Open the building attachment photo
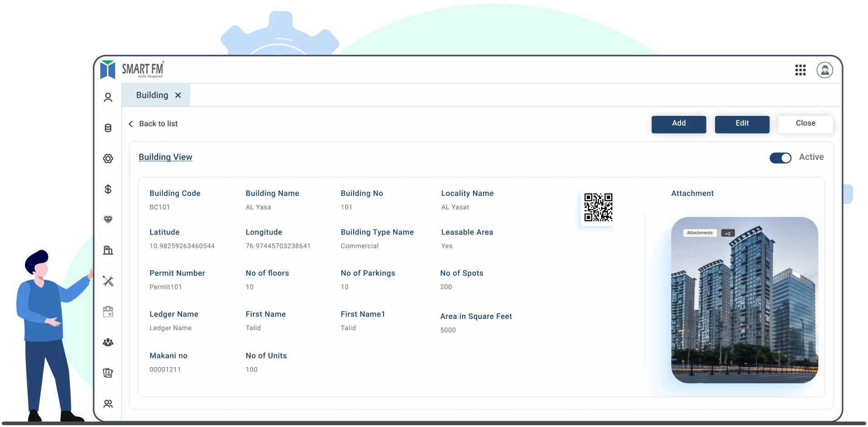This screenshot has height=427, width=868. pos(744,300)
